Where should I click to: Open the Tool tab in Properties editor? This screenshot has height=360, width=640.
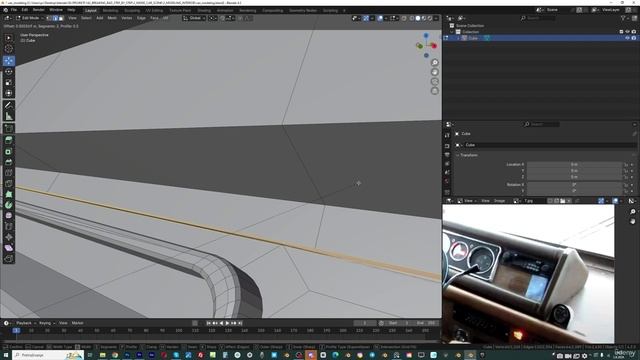click(447, 135)
